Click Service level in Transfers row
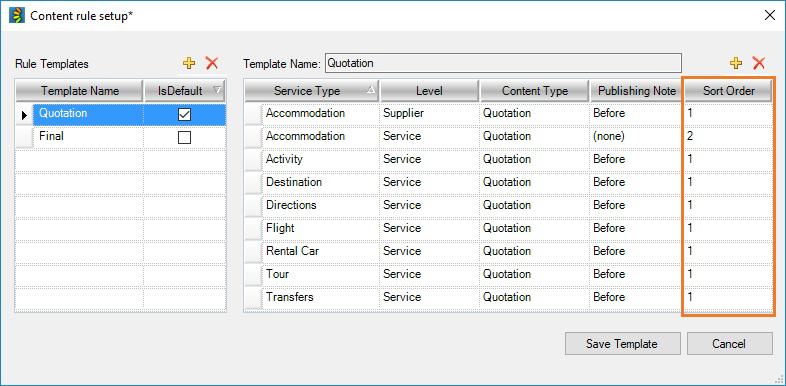Image resolution: width=786 pixels, height=386 pixels. coord(430,298)
